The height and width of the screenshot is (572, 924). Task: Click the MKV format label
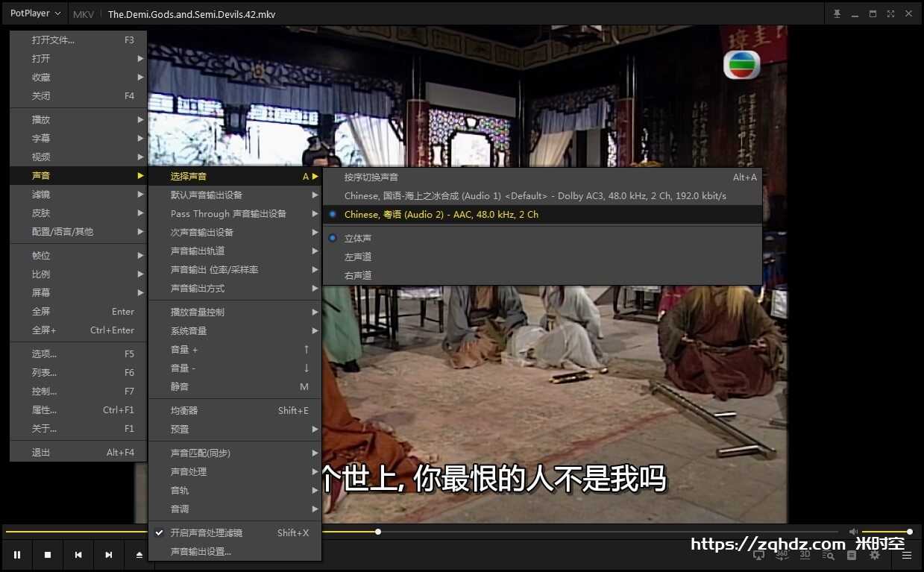(x=84, y=14)
